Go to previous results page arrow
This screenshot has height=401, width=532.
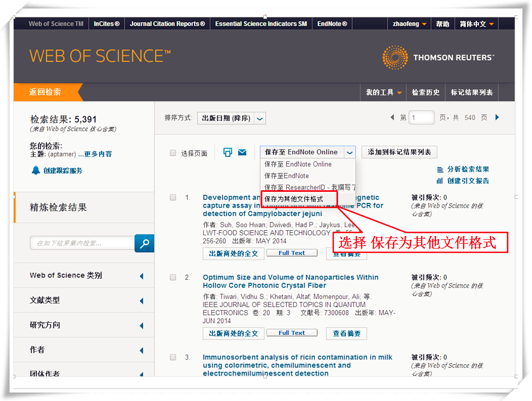pyautogui.click(x=392, y=118)
